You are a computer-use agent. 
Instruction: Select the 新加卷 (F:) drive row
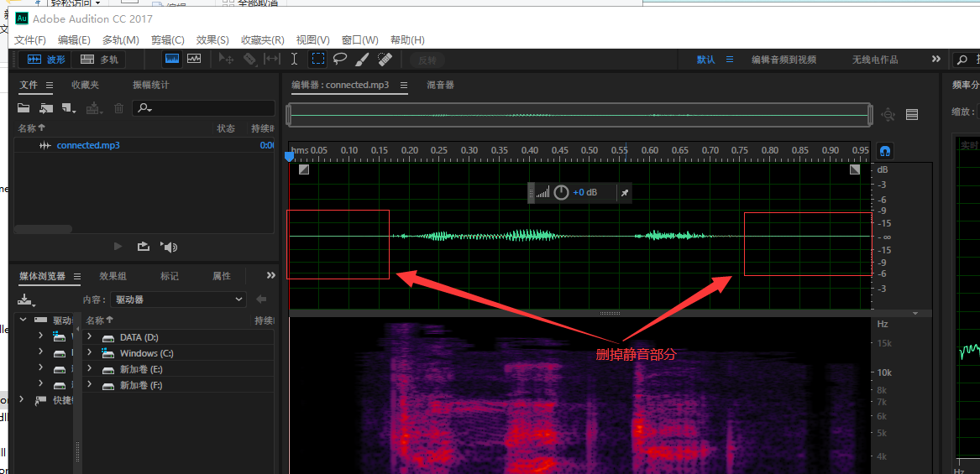(179, 385)
